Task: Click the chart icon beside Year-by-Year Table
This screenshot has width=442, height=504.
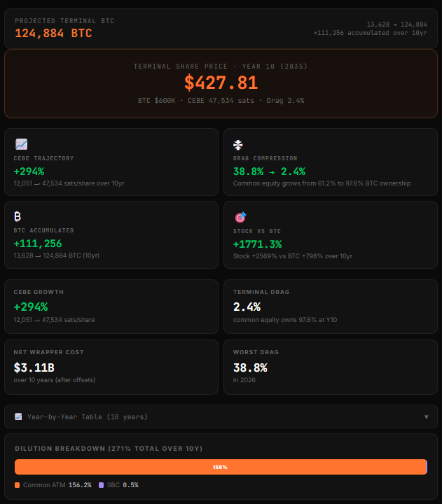Action: pos(18,417)
